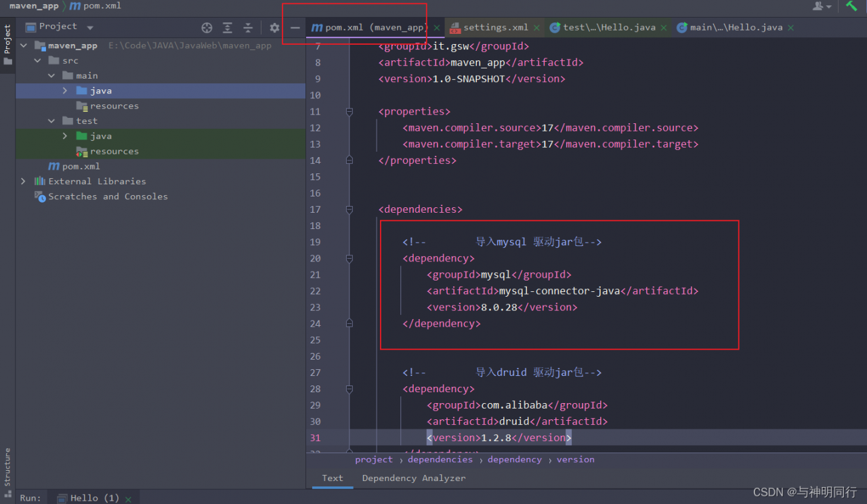The height and width of the screenshot is (504, 867).
Task: Toggle fold marker at dependency line 20
Action: 350,258
